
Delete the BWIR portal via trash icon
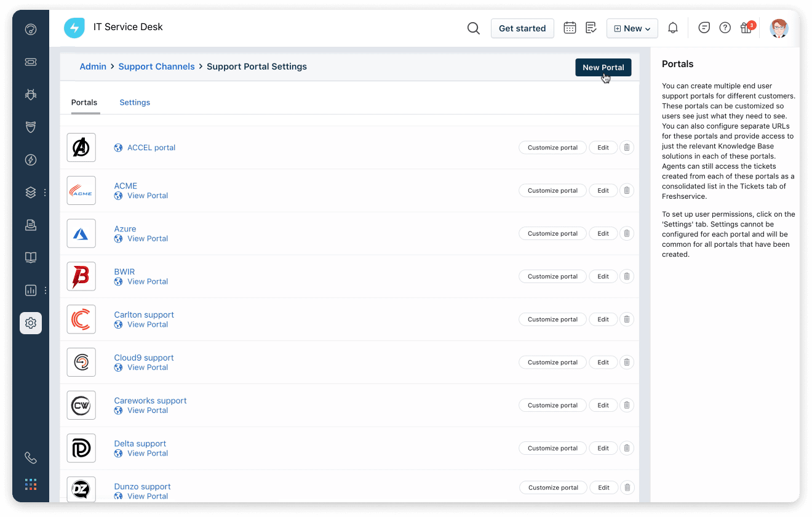point(627,276)
